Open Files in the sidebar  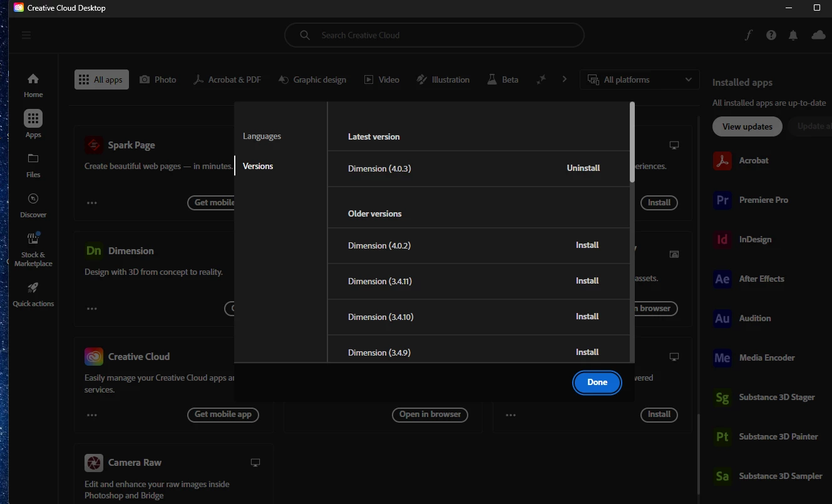click(x=33, y=165)
